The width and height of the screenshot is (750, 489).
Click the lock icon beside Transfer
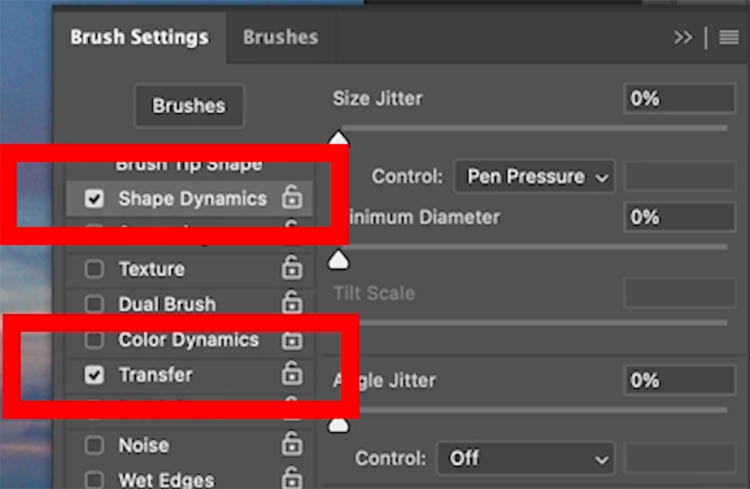click(292, 373)
